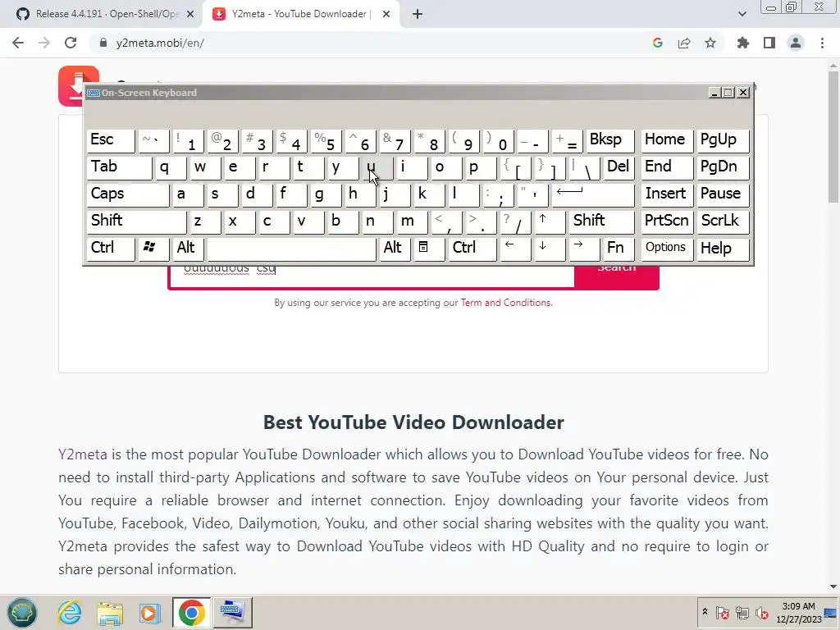
Task: Launch Internet Explorer from taskbar
Action: tap(70, 612)
